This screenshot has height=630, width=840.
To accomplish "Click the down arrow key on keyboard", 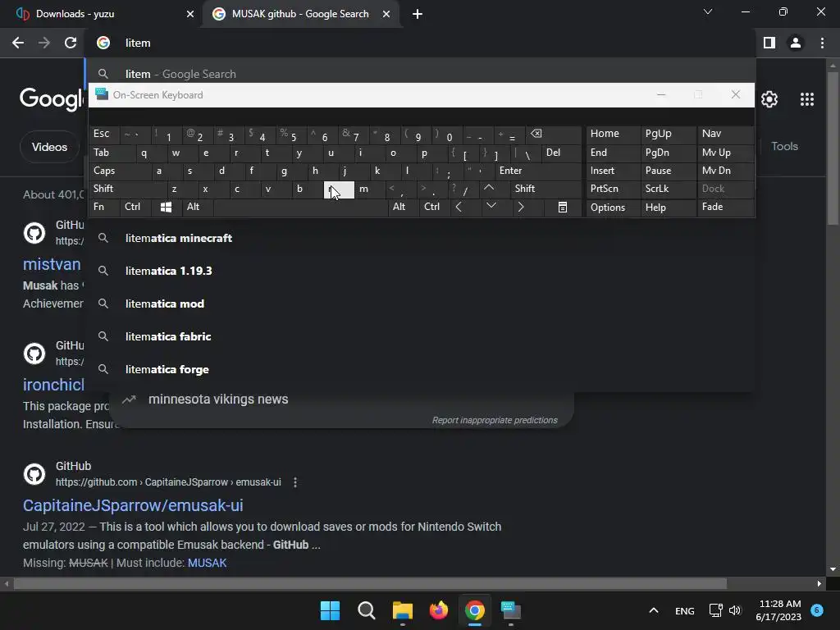I will coord(491,206).
